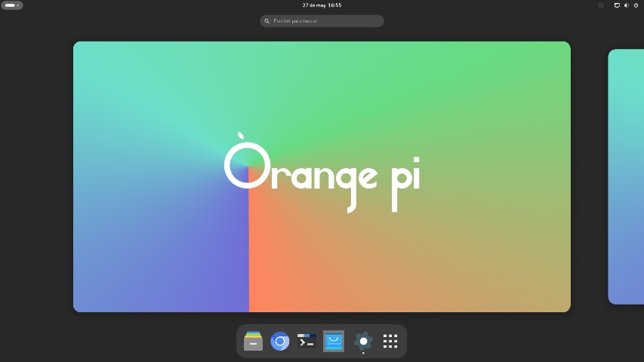The height and width of the screenshot is (362, 644).
Task: Switch to the second workspace on the right edge
Action: pos(626,176)
